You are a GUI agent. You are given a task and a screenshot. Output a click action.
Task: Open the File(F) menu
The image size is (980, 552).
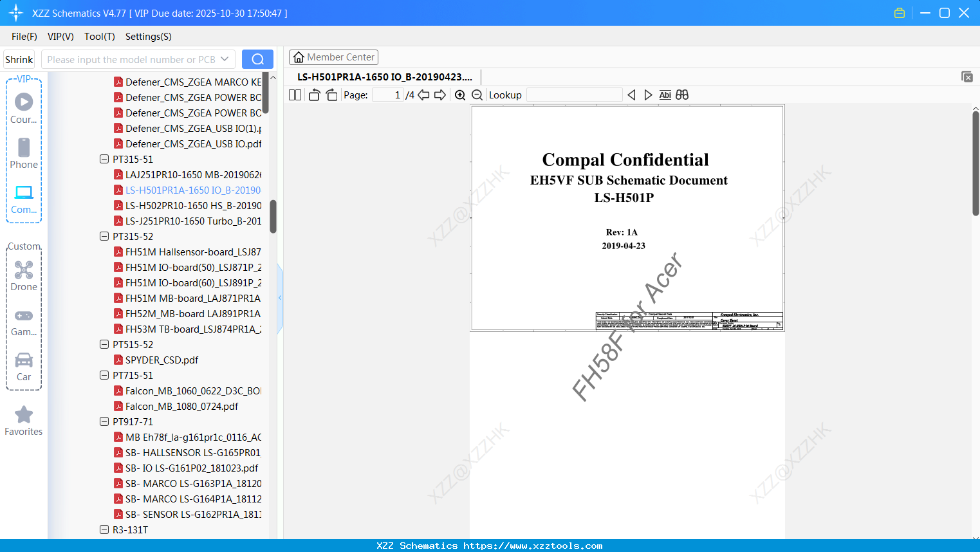click(24, 37)
